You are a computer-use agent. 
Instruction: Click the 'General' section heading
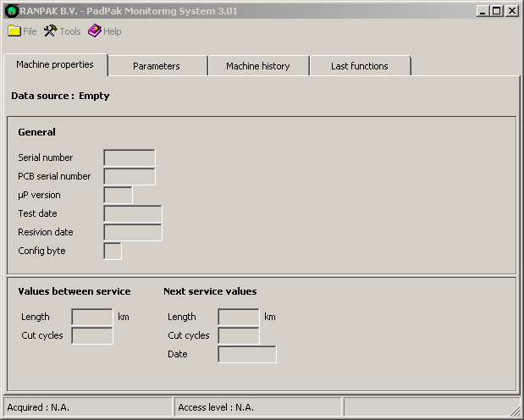click(x=36, y=132)
